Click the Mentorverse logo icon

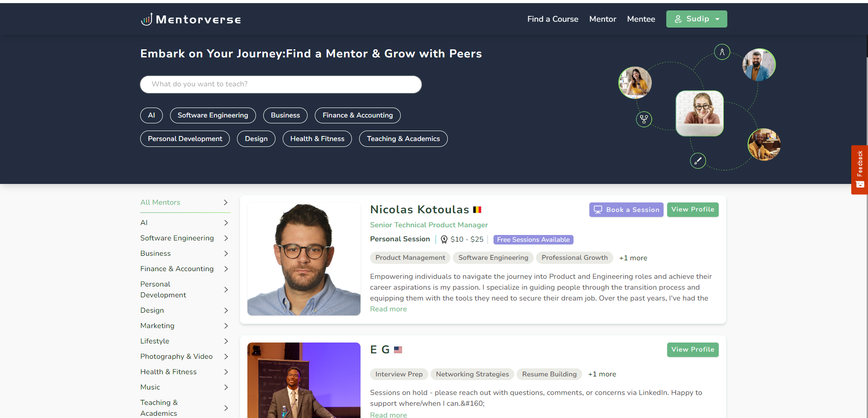(146, 19)
